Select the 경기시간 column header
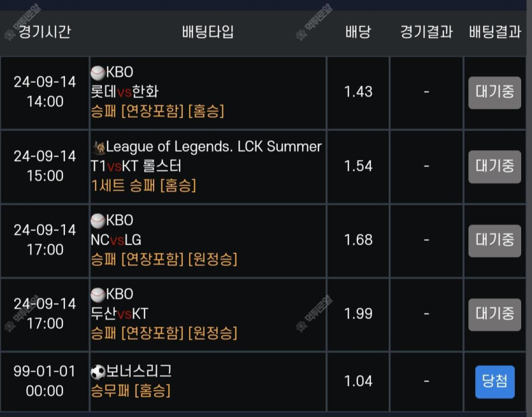Screen dimensions: 532x417 (45, 32)
